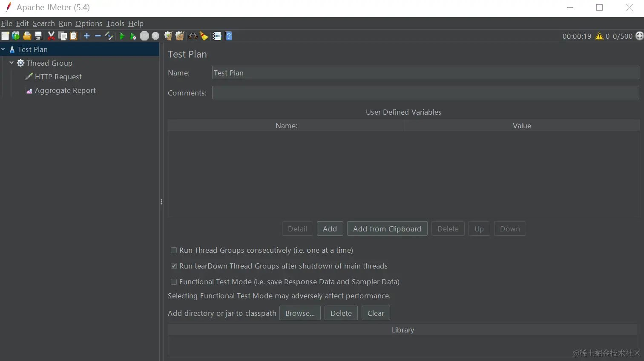Click the plus Expand All icon
Screen dimensions: 644x361
(87, 36)
